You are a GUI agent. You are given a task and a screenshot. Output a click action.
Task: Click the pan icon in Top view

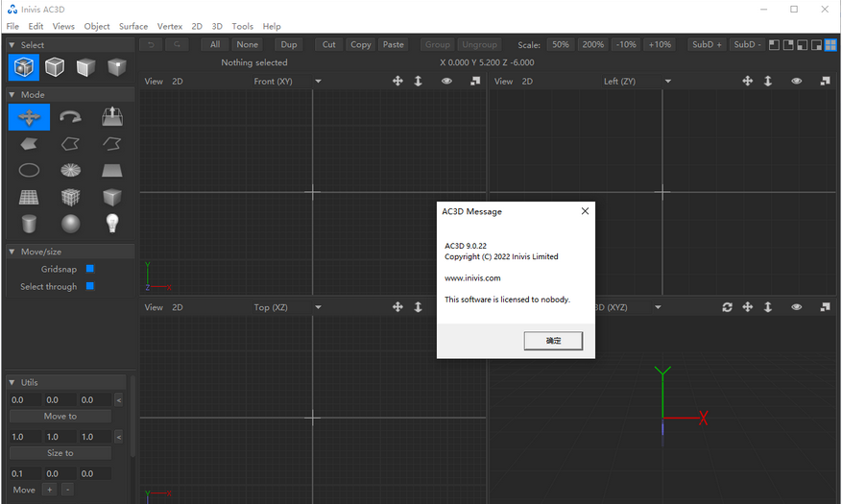tap(397, 307)
